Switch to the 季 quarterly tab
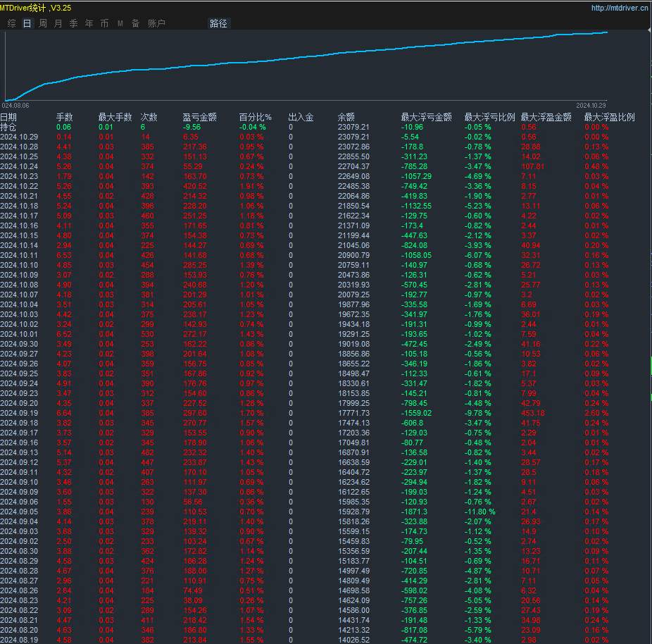This screenshot has width=652, height=644. pos(73,23)
